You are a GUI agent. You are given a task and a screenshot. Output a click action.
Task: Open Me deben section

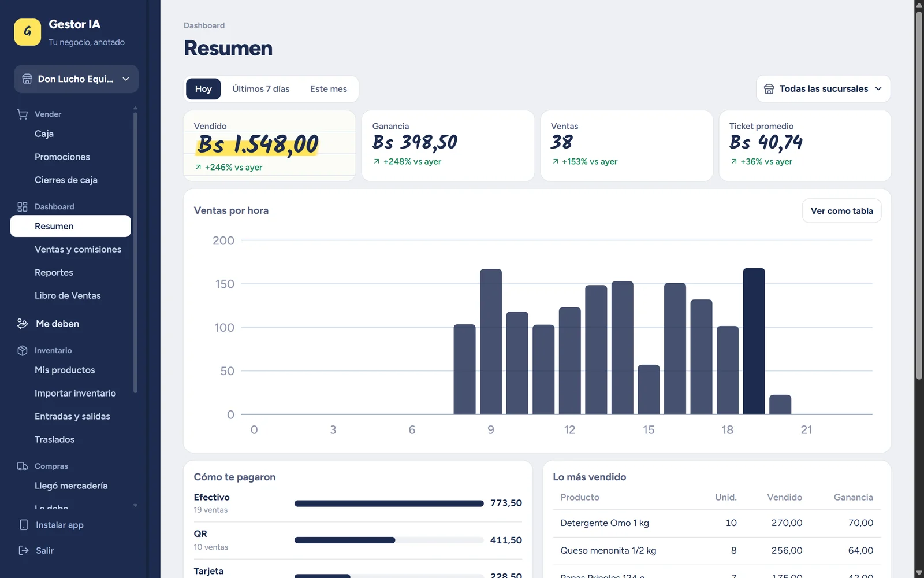(70, 324)
